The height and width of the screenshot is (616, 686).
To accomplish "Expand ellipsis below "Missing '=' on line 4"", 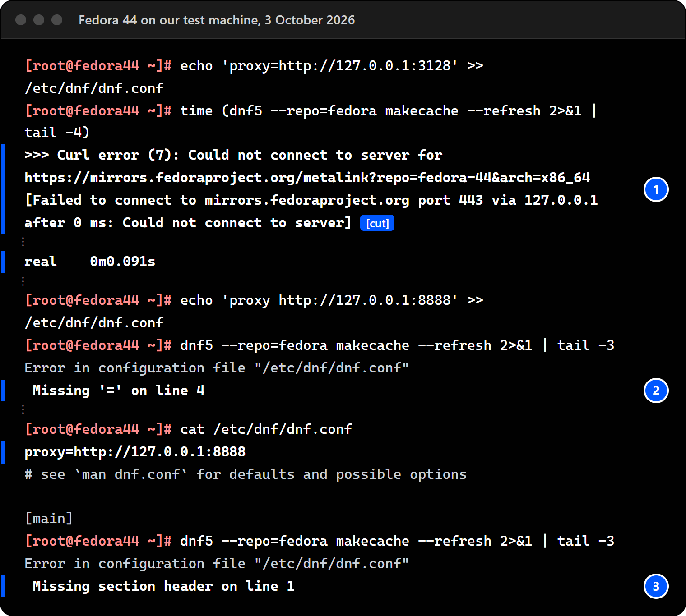I will (x=23, y=409).
